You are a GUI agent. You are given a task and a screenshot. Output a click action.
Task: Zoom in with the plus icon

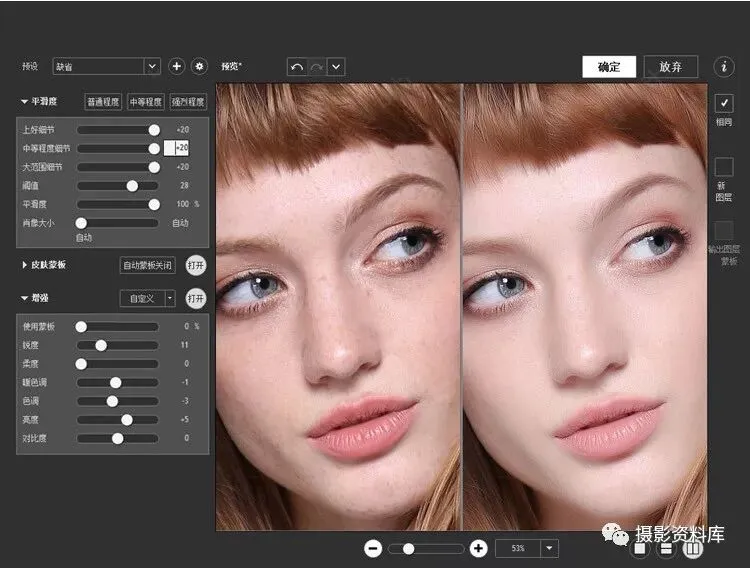(478, 548)
